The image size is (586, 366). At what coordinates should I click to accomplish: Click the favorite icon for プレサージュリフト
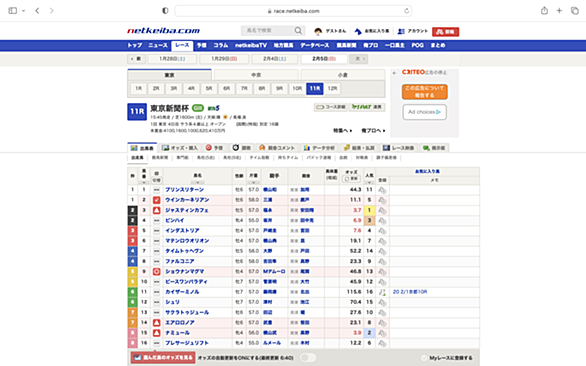click(x=382, y=343)
